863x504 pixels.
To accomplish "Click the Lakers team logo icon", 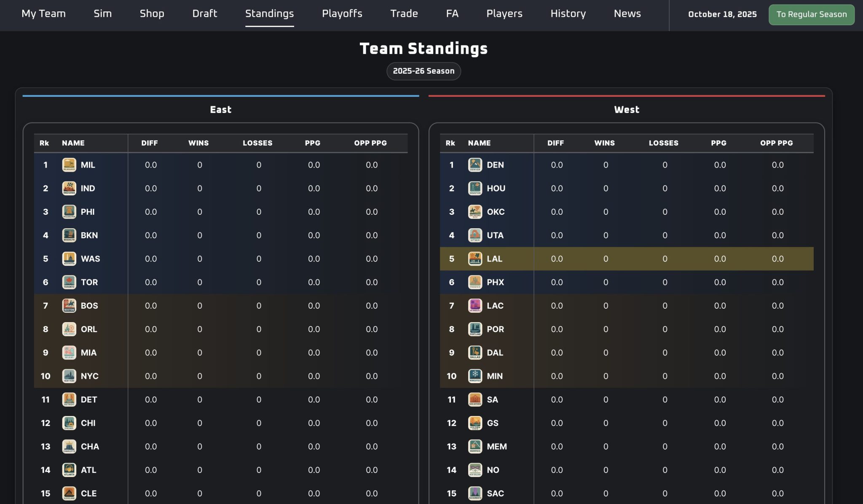I will point(475,259).
